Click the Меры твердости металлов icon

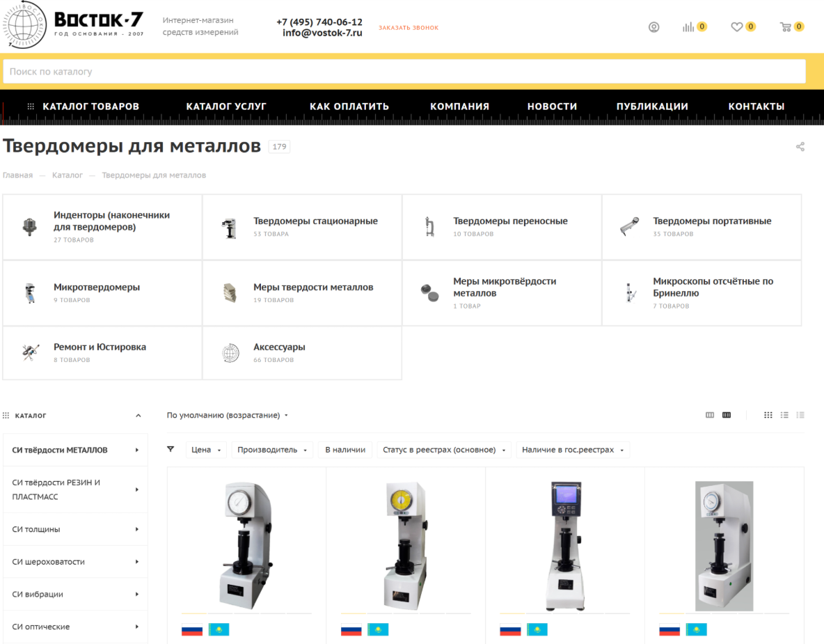pos(230,293)
